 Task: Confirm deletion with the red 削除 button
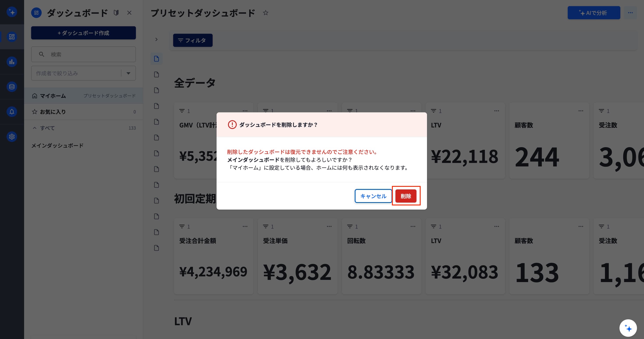406,196
